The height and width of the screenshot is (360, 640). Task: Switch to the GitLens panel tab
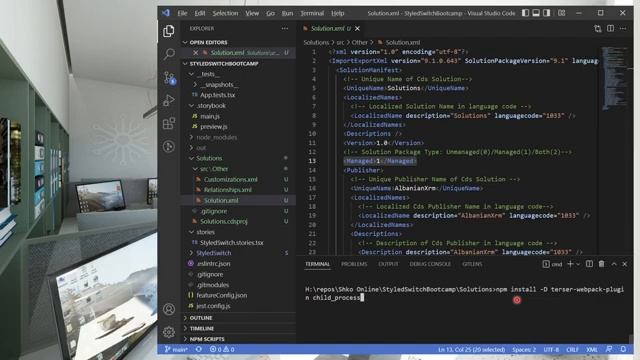point(472,264)
